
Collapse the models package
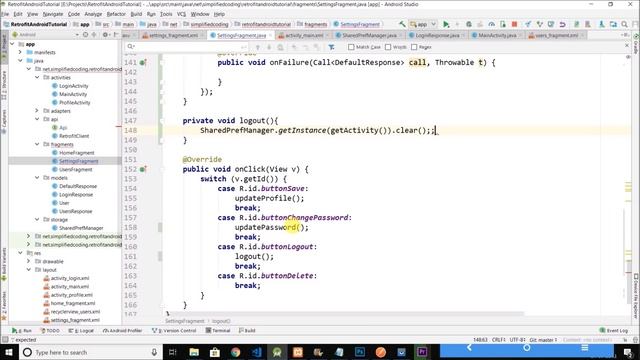coord(37,178)
